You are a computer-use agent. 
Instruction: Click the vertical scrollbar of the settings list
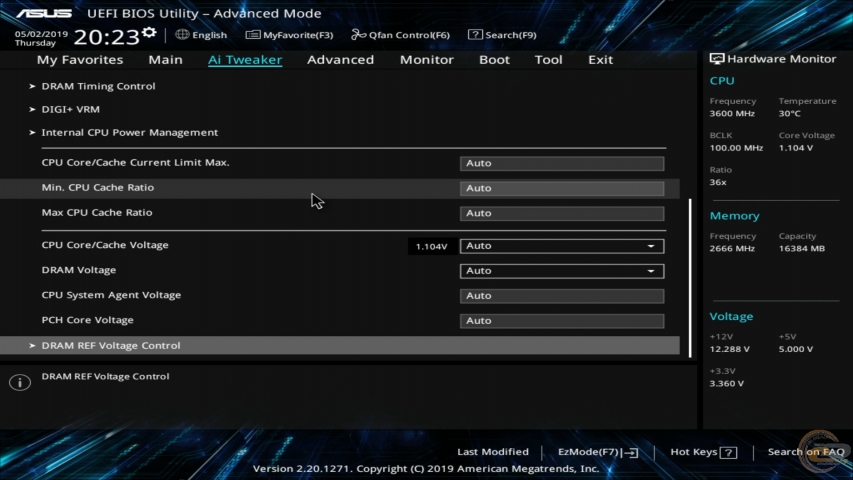(690, 278)
